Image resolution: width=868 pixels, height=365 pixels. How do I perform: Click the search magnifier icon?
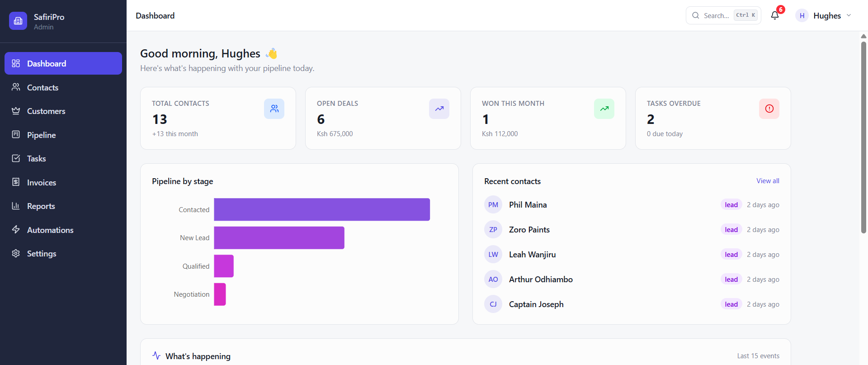(x=696, y=15)
